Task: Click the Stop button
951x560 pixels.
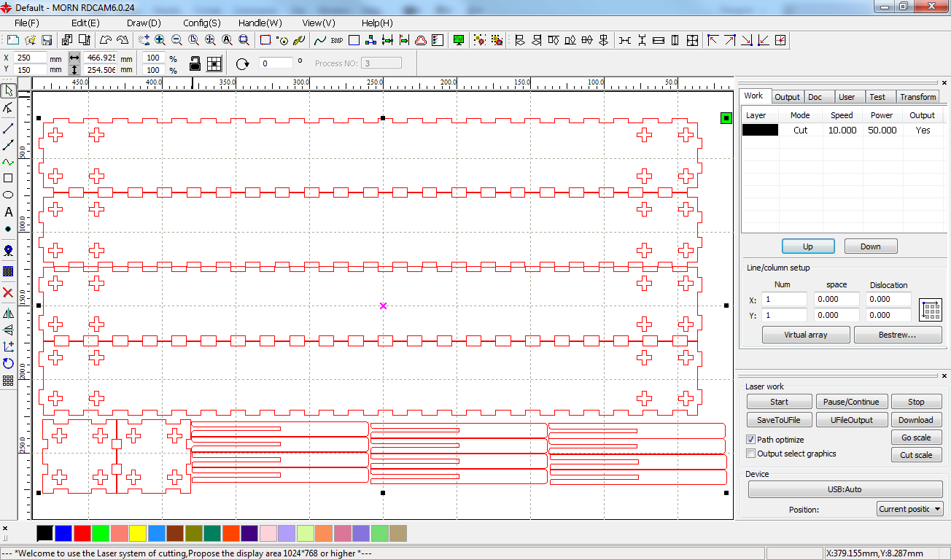Action: tap(916, 402)
